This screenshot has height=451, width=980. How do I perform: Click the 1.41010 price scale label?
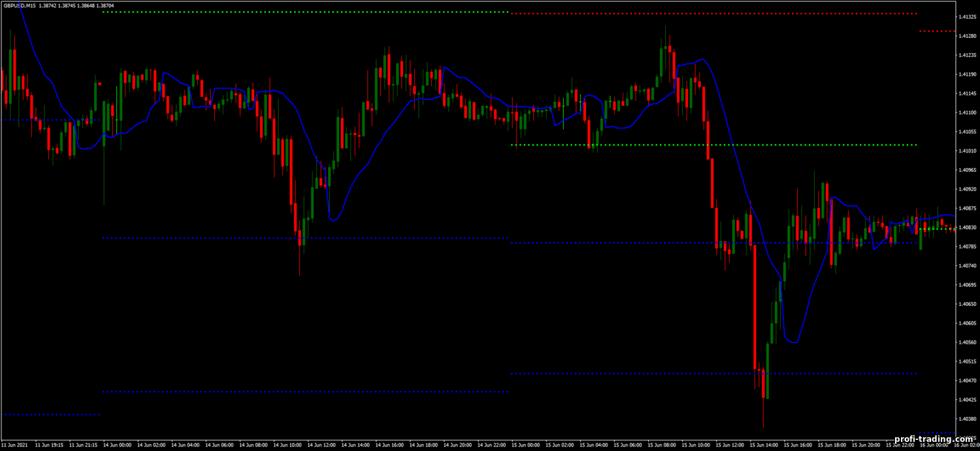tap(967, 151)
